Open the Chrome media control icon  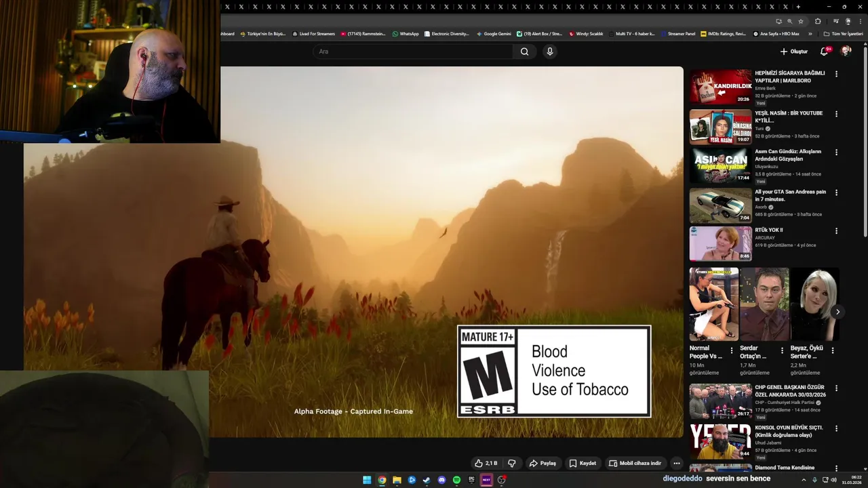coord(835,21)
